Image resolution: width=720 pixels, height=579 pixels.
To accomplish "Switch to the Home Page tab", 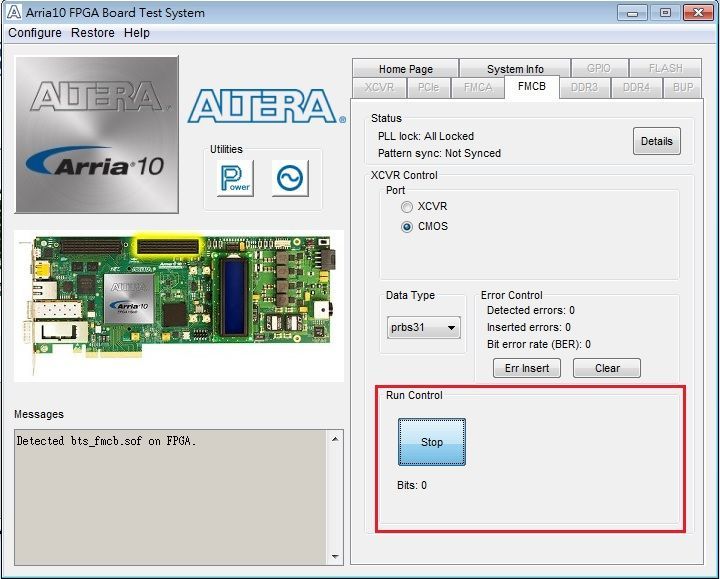I will pos(405,69).
